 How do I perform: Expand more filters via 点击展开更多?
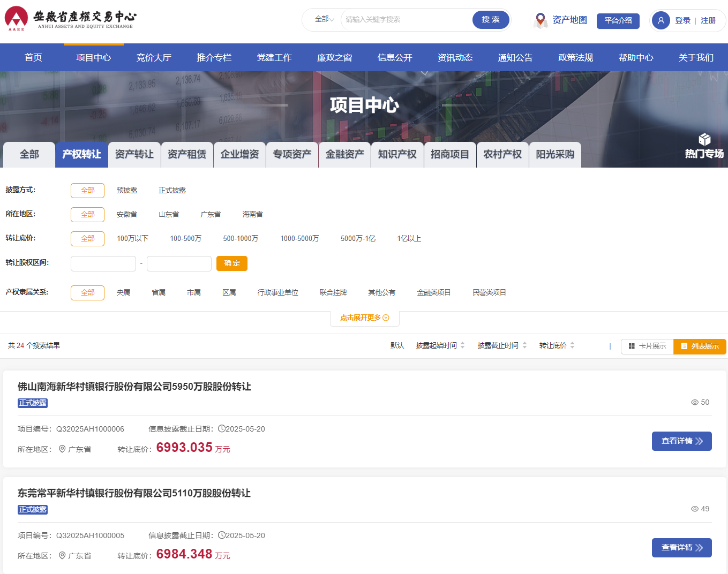[365, 318]
